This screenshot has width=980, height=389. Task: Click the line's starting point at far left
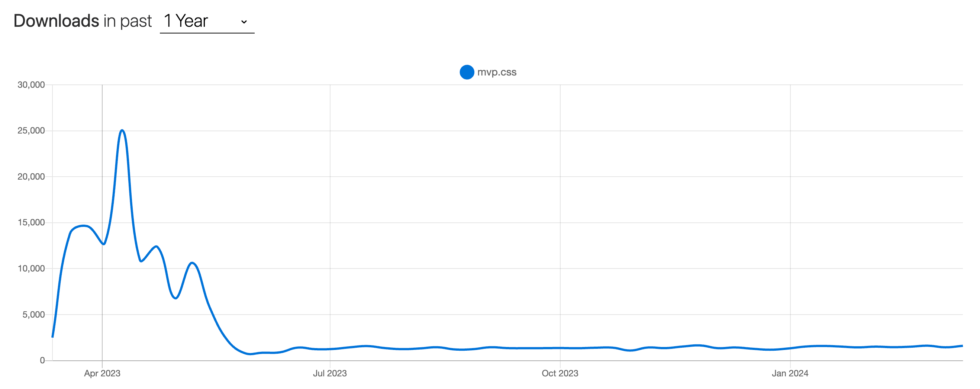(x=52, y=337)
